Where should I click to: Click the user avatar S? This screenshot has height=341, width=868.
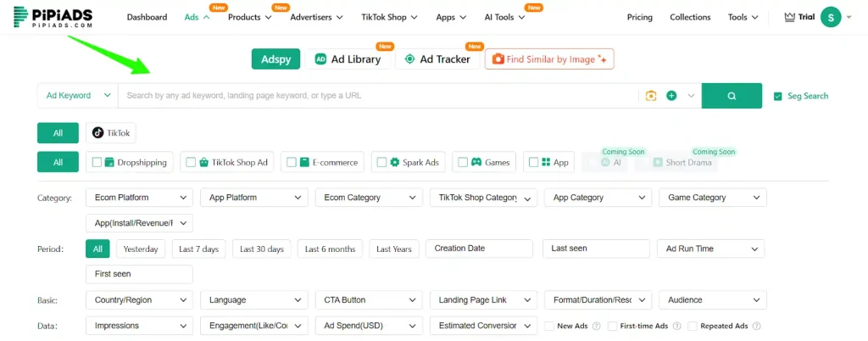click(831, 17)
